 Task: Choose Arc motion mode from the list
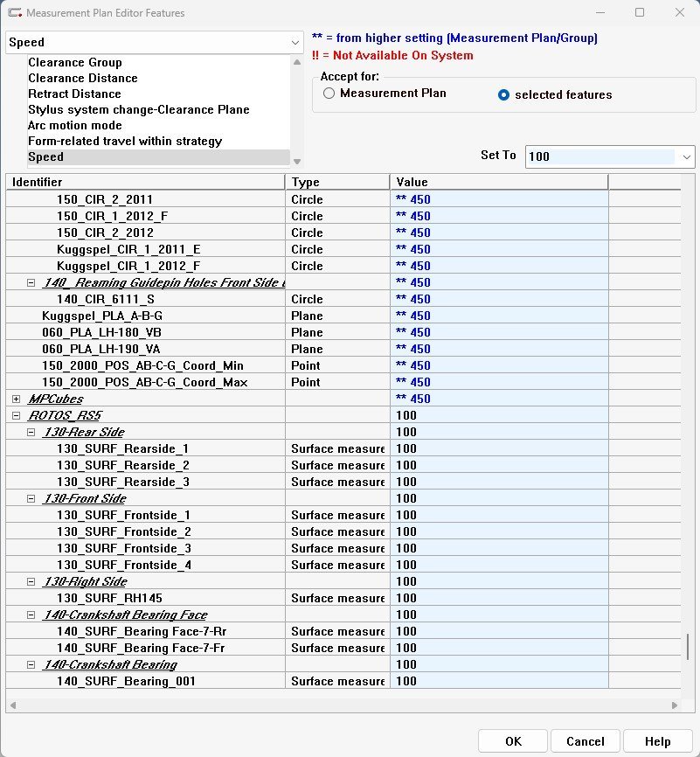click(74, 125)
